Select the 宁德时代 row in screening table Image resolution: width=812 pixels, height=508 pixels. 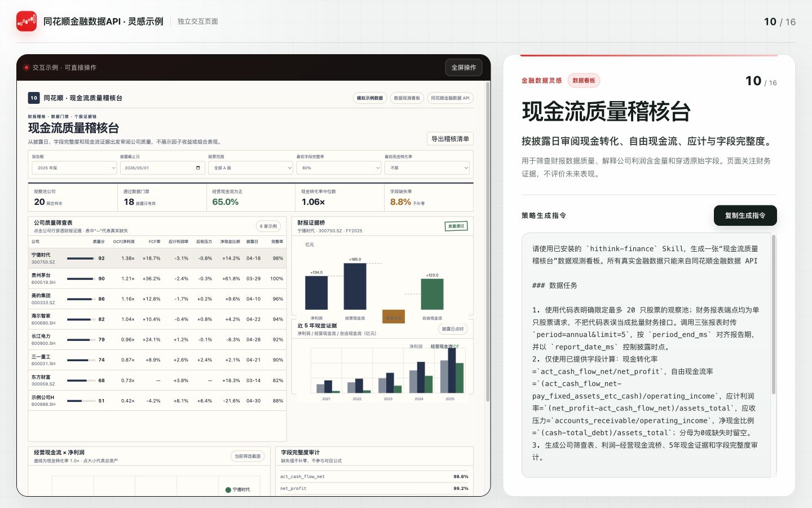click(157, 258)
